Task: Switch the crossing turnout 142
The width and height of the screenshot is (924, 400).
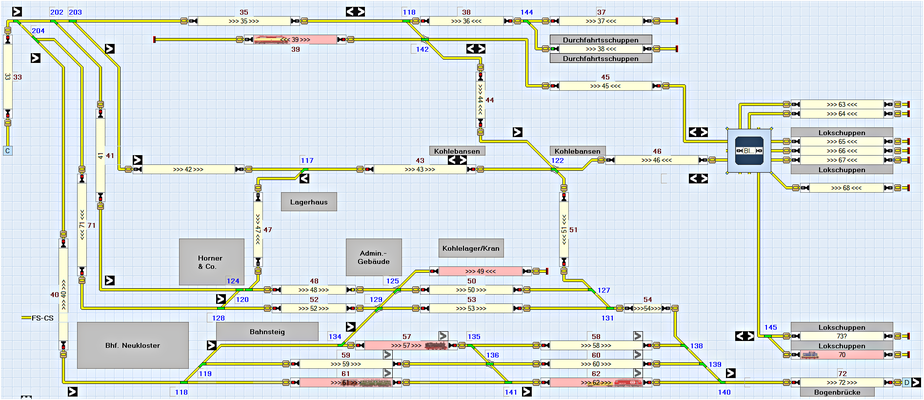Action: 424,39
